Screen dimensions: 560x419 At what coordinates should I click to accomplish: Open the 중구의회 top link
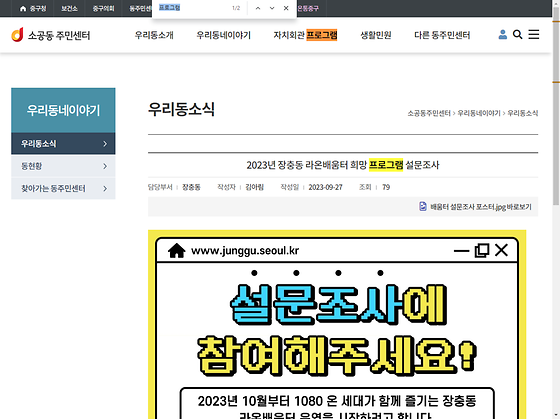click(x=103, y=9)
